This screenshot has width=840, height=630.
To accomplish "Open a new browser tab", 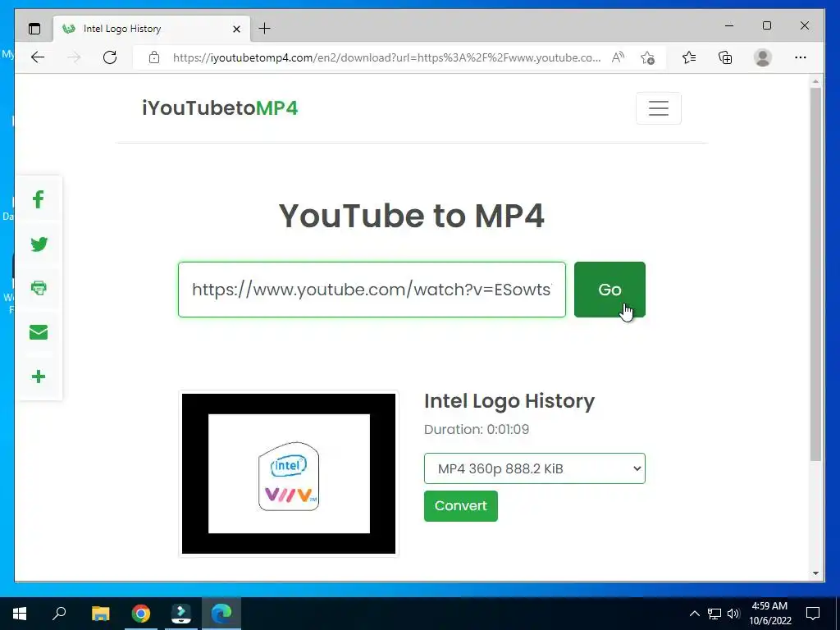I will point(265,29).
